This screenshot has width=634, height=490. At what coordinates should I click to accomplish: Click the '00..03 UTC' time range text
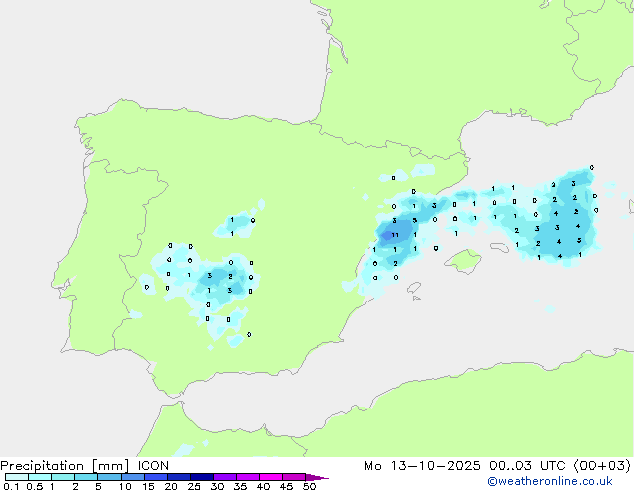[x=527, y=466]
